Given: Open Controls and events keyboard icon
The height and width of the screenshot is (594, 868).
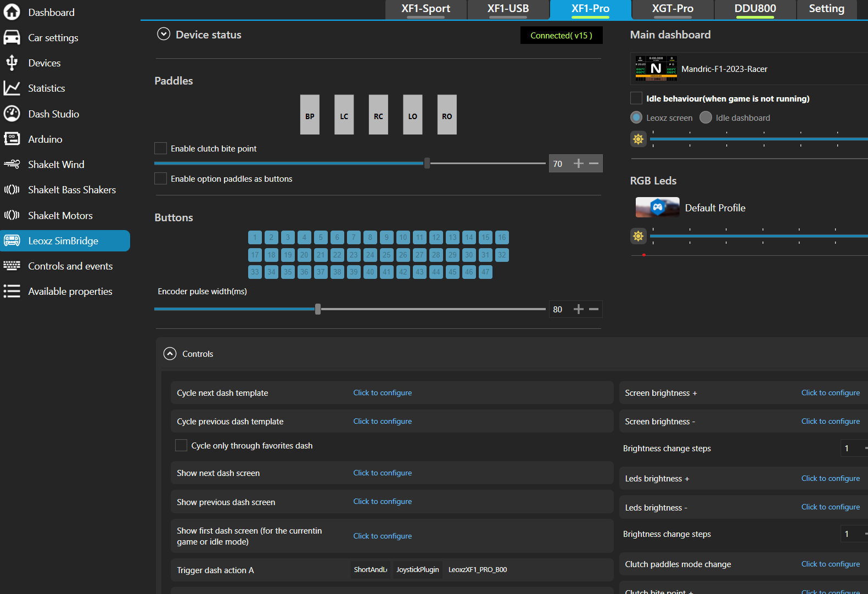Looking at the screenshot, I should [x=12, y=266].
